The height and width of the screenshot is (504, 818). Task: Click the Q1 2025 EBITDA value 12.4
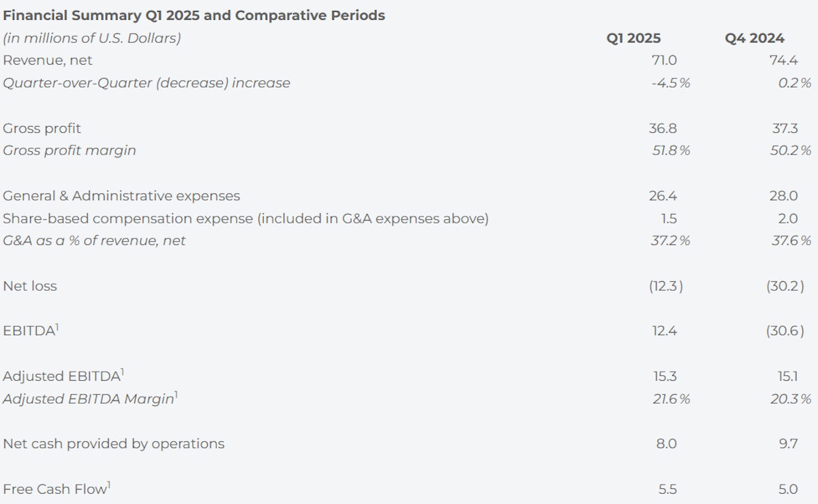click(x=663, y=331)
